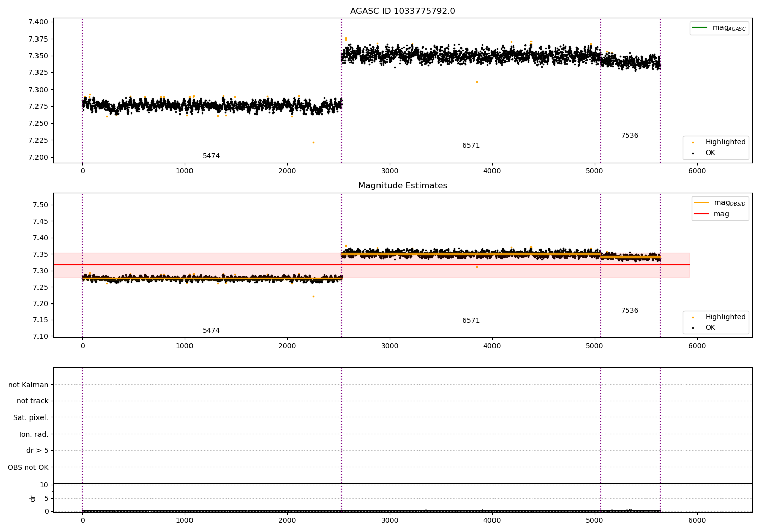Click the 'Sat. pixel.' axis label

tap(31, 417)
